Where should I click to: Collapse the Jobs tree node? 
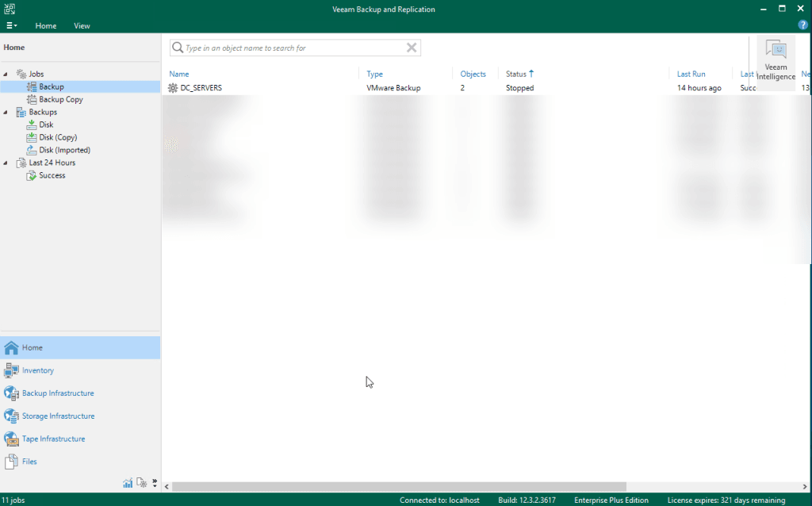[x=6, y=74]
